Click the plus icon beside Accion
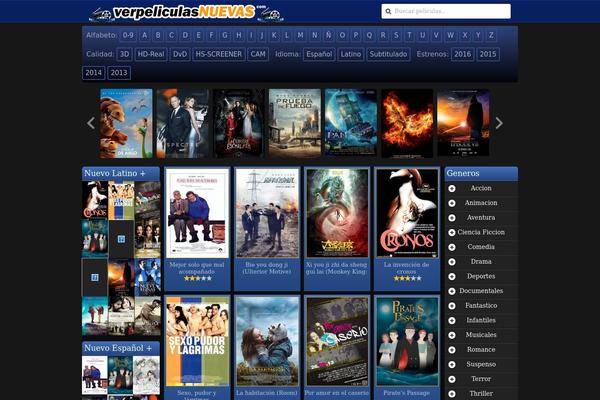This screenshot has height=400, width=600. click(x=452, y=188)
